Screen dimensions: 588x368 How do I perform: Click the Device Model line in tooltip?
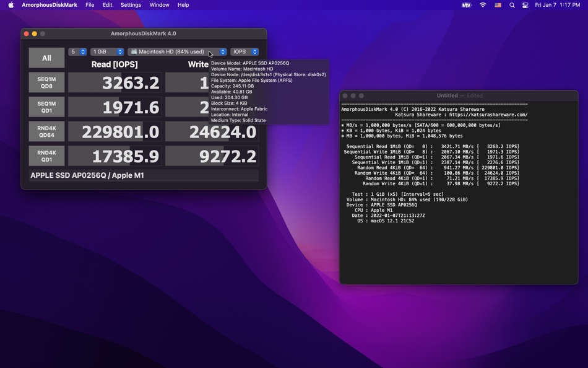[x=250, y=63]
